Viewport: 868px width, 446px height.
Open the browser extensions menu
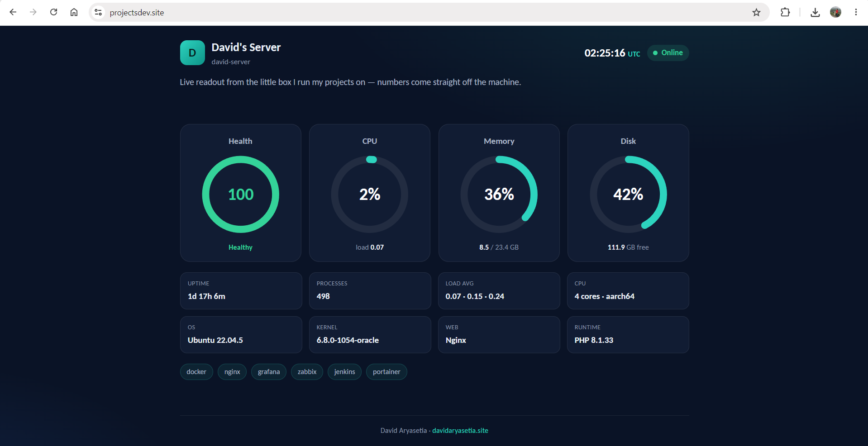click(x=785, y=12)
